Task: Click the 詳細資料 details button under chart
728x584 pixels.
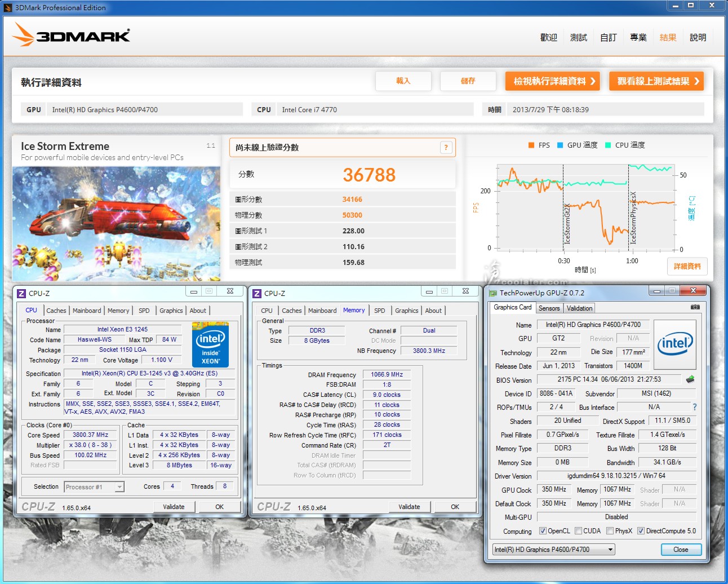Action: [x=687, y=266]
